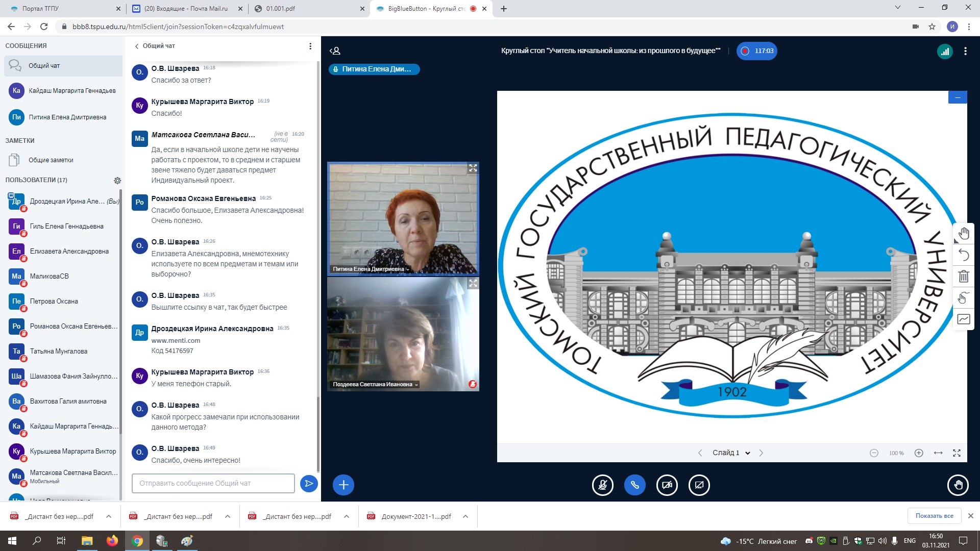Open the user list settings gear

[x=117, y=181]
